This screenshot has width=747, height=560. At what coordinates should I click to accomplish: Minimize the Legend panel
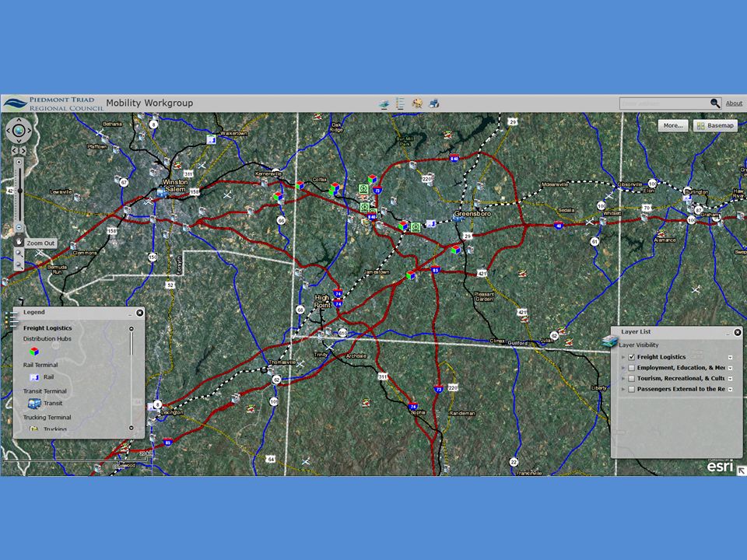point(130,313)
